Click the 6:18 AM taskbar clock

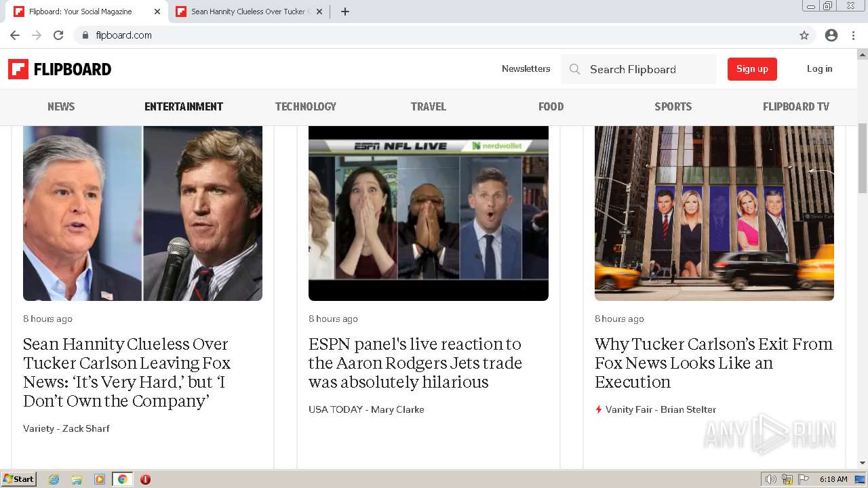click(x=833, y=479)
